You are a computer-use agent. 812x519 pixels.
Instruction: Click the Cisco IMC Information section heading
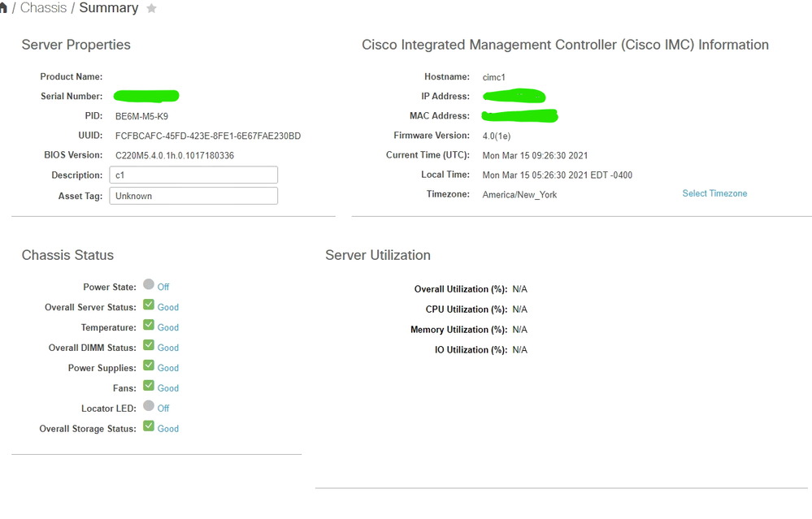(x=565, y=45)
